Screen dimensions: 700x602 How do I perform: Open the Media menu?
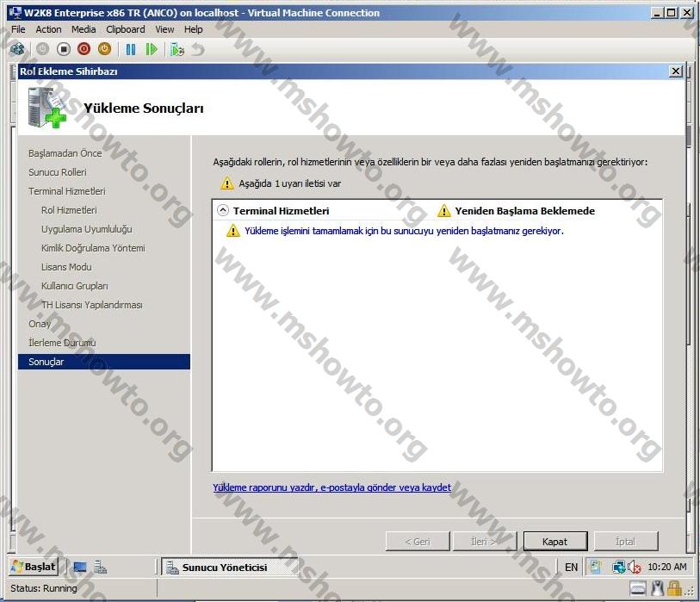(84, 29)
